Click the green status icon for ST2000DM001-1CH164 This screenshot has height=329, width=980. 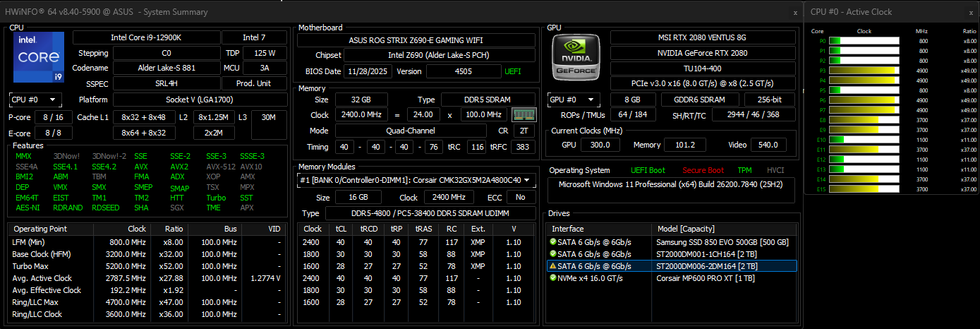(x=553, y=254)
